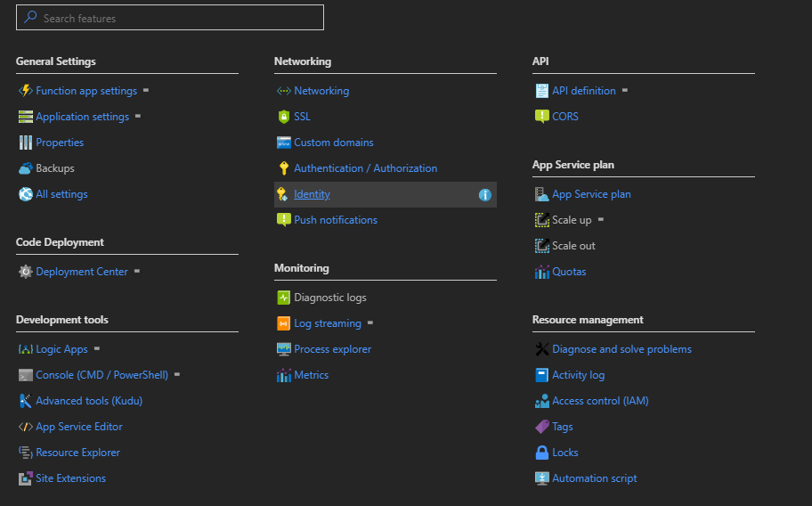Viewport: 812px width, 506px height.
Task: Click the Log streaming orange icon
Action: [283, 323]
